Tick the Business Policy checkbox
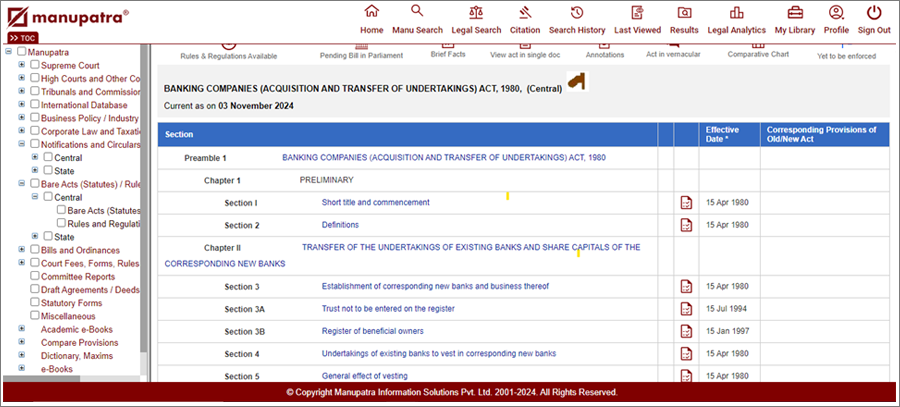 pos(35,118)
